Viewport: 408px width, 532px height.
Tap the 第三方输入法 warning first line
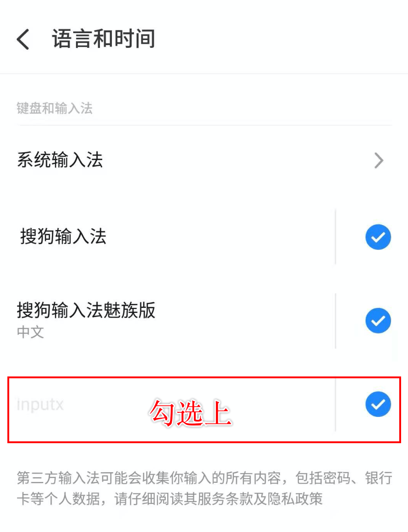[204, 478]
